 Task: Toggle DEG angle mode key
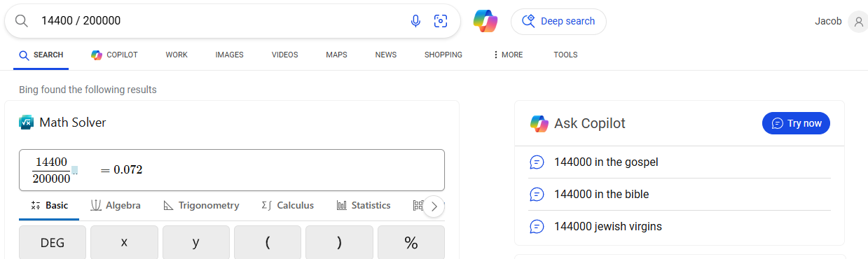pyautogui.click(x=53, y=243)
